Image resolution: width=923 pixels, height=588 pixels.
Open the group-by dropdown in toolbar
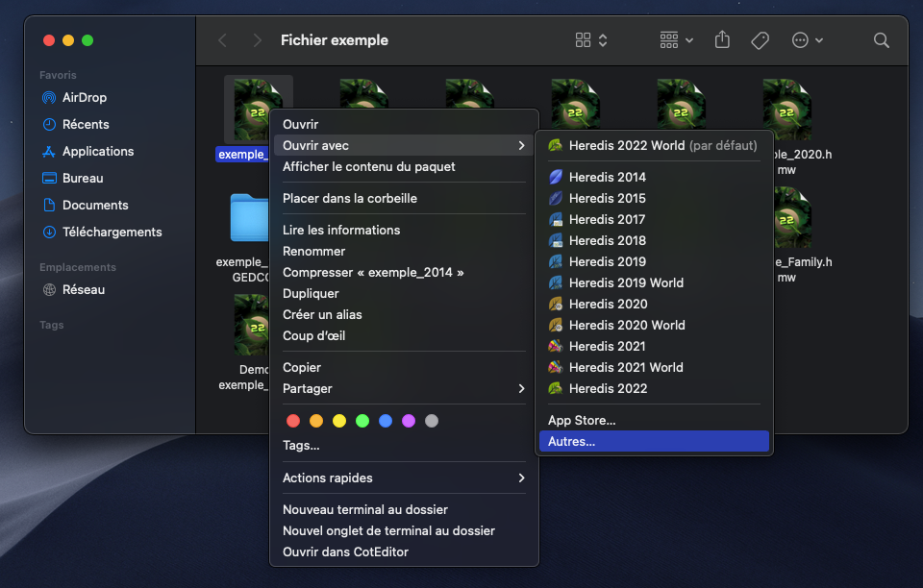click(x=677, y=40)
